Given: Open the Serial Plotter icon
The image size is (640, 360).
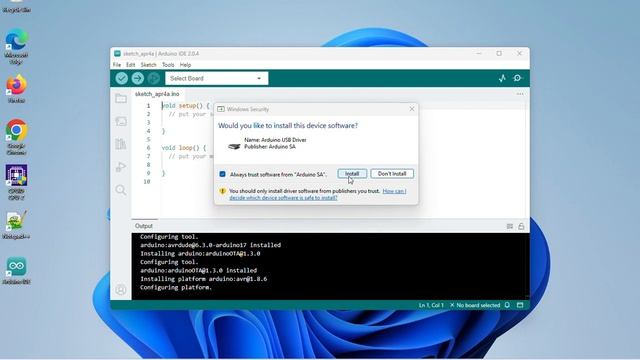Looking at the screenshot, I should tap(502, 78).
